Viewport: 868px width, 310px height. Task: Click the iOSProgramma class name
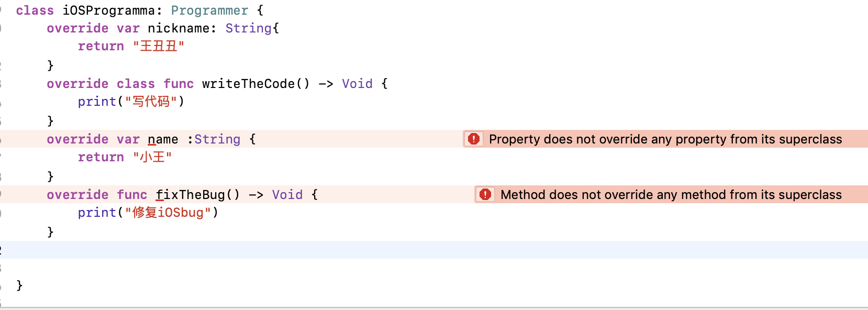(108, 10)
